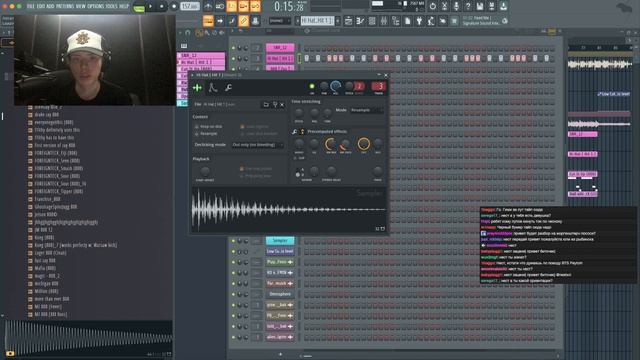Toggle the metronome icon
Image resolution: width=640 pixels, height=360 pixels.
pos(208,7)
